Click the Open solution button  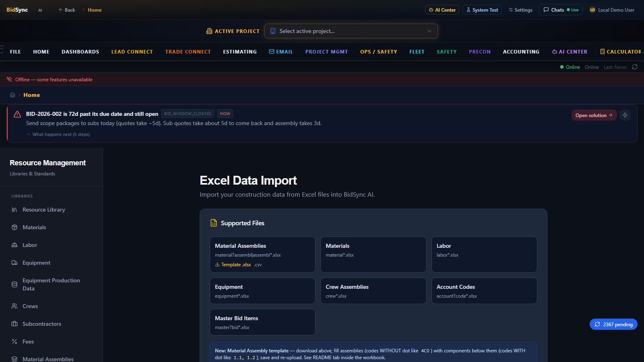point(594,115)
